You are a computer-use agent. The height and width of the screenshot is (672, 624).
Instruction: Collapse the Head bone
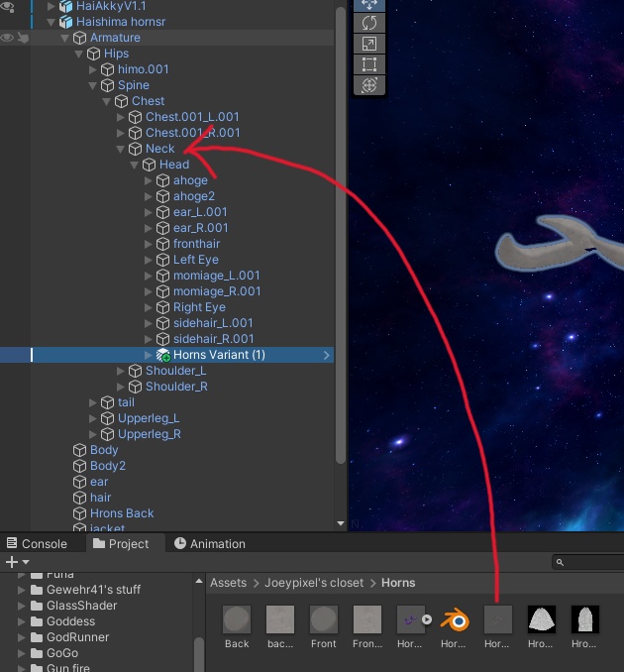point(134,165)
